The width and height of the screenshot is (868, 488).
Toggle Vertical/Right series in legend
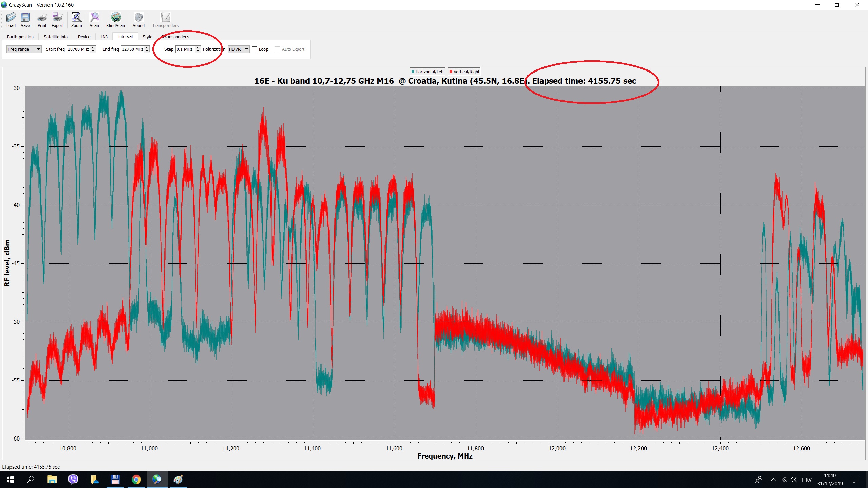[x=465, y=72]
